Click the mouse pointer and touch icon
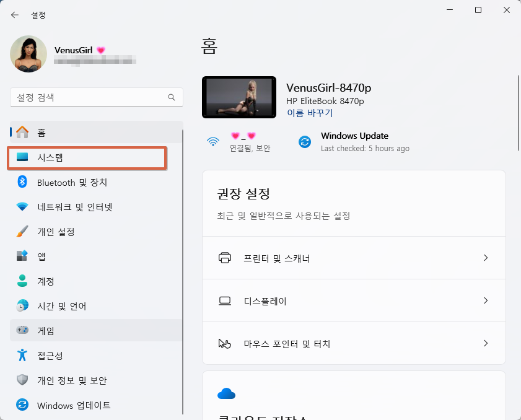 225,344
